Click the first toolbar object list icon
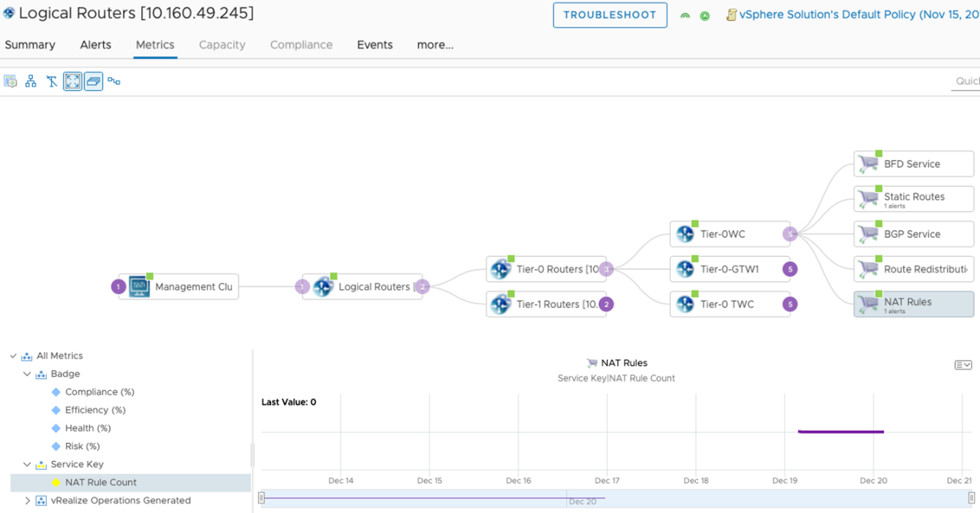This screenshot has width=980, height=513. tap(10, 81)
